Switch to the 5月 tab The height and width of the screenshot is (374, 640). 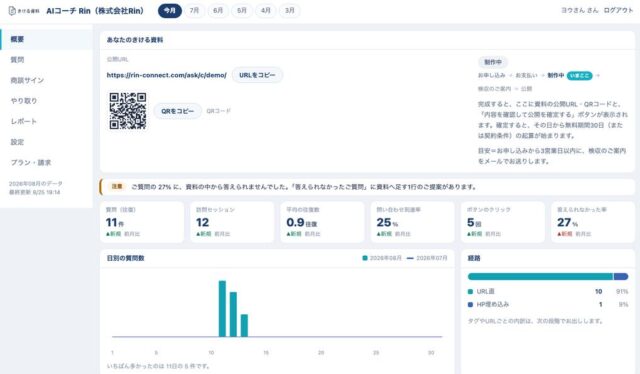pyautogui.click(x=242, y=11)
